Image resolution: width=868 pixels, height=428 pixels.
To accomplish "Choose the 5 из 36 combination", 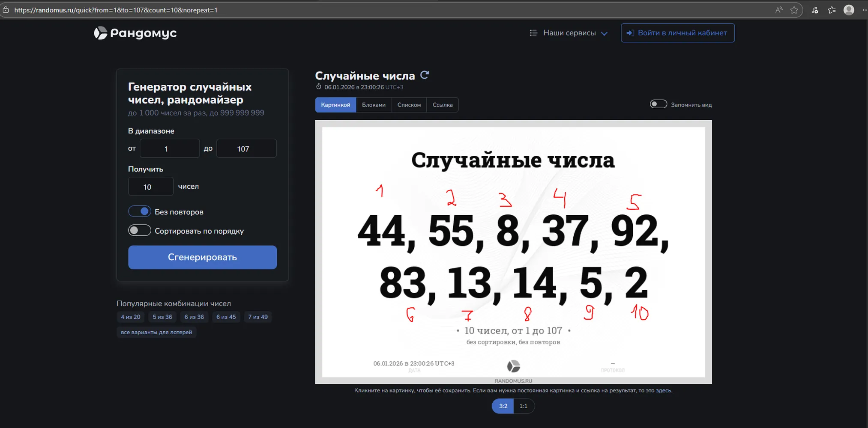I will click(162, 317).
